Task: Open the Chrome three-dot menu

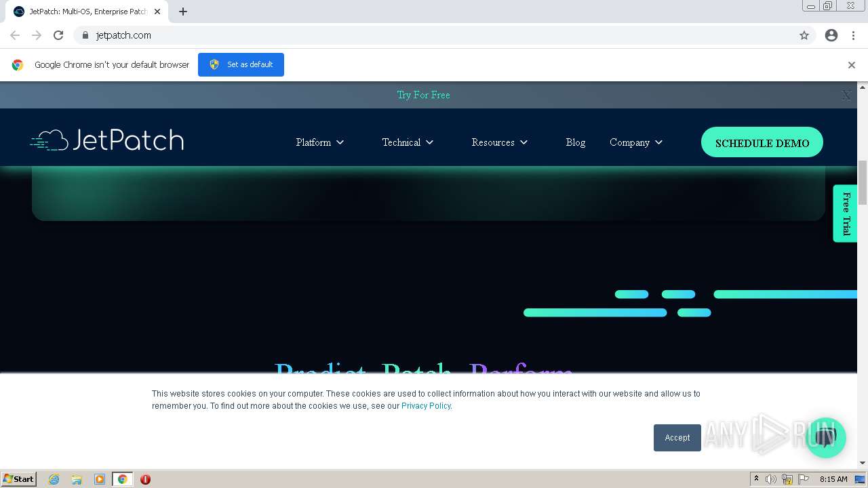Action: (853, 35)
